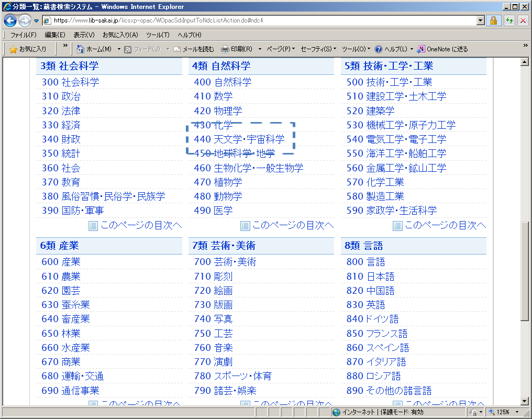The width and height of the screenshot is (532, 419).
Task: Open the ファイル(F) menu
Action: tap(24, 35)
